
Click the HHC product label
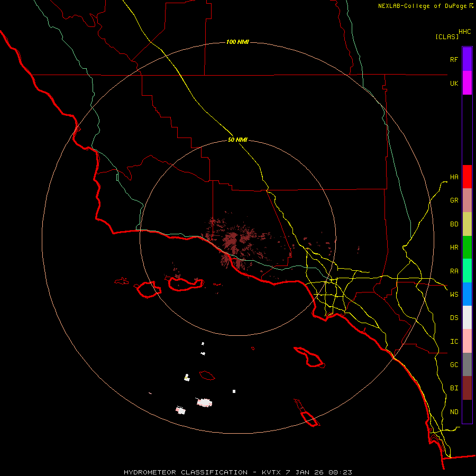coord(464,32)
